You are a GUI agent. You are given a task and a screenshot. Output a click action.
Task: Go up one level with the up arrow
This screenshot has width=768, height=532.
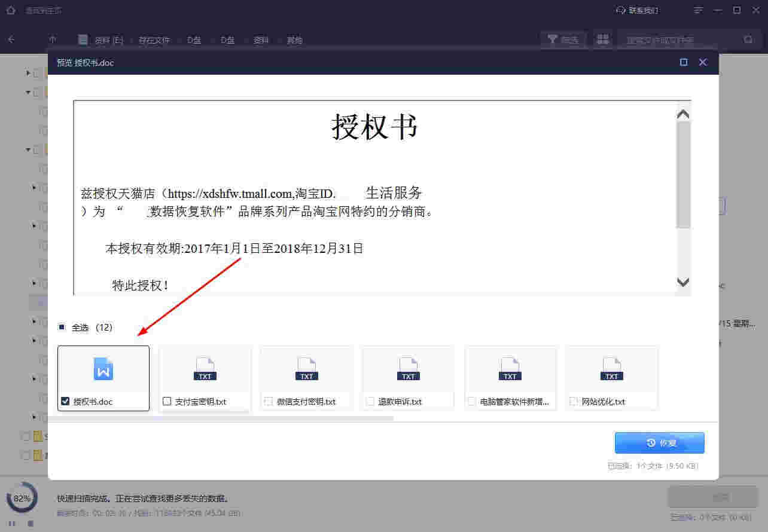52,39
